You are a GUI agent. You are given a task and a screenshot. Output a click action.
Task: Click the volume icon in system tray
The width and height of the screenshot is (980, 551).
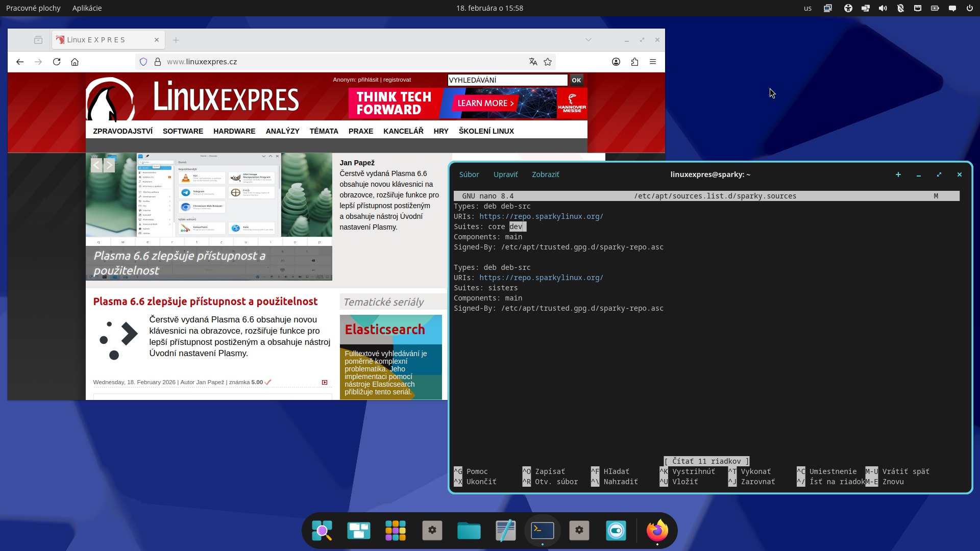tap(883, 8)
